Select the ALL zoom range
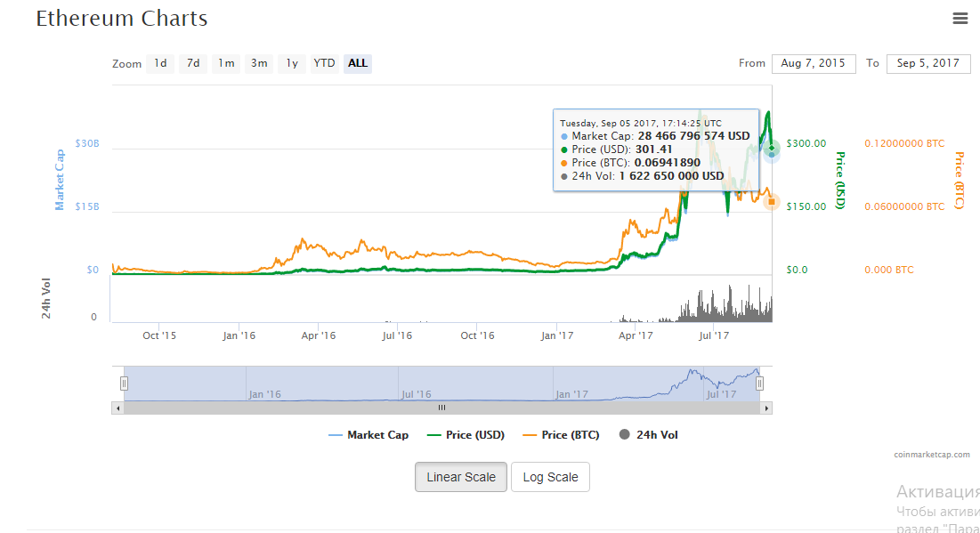This screenshot has width=980, height=533. pyautogui.click(x=358, y=63)
